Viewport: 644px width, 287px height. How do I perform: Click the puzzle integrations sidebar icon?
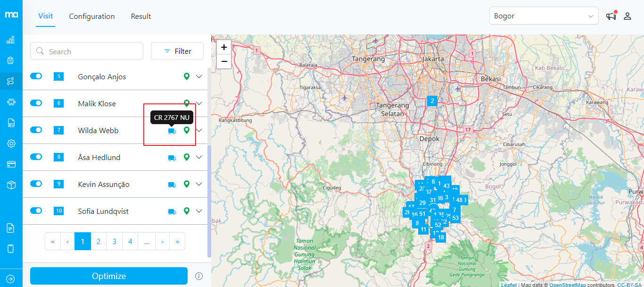tap(11, 101)
